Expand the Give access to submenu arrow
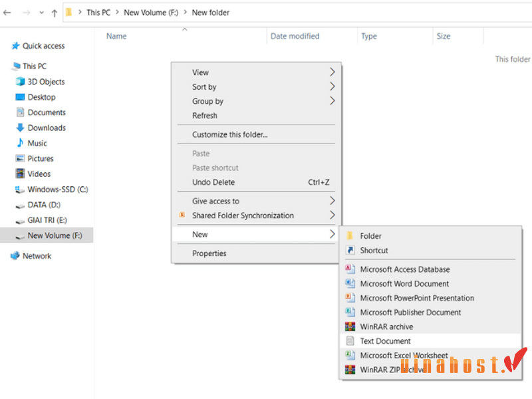Screen dimensions: 532x399 point(332,201)
